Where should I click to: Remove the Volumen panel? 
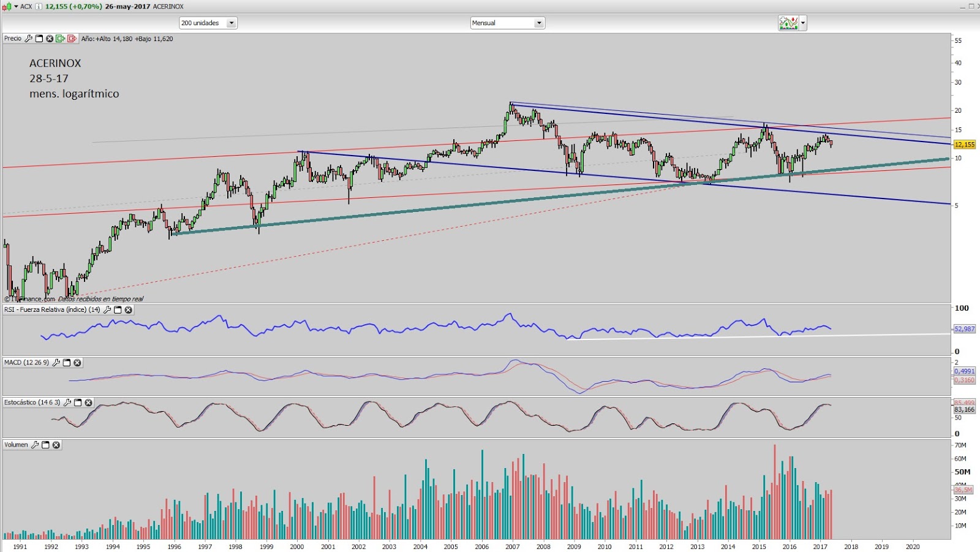(x=56, y=445)
